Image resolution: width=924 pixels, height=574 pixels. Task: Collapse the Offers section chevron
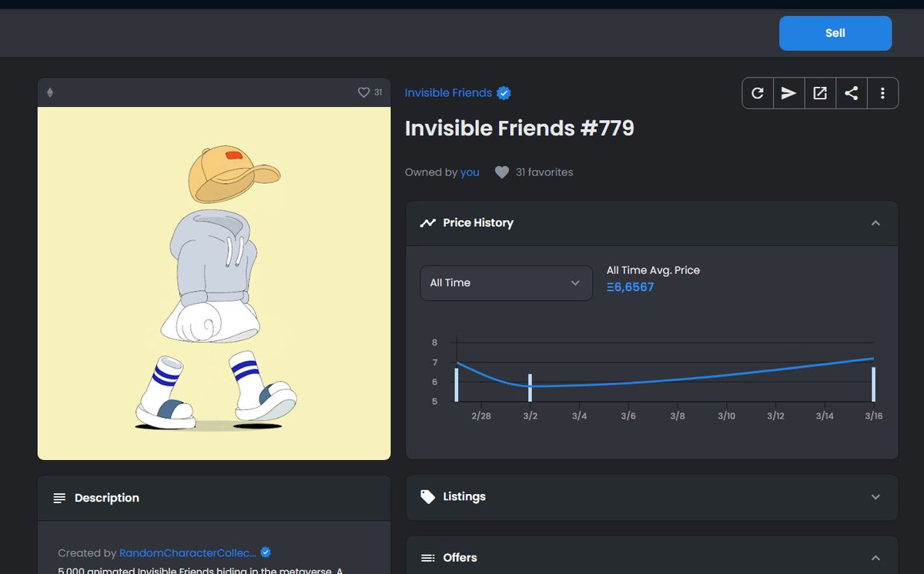[x=875, y=558]
